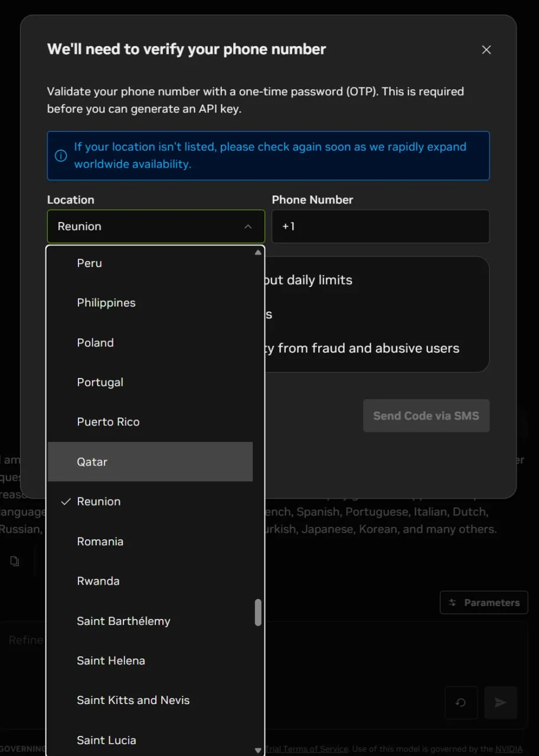The height and width of the screenshot is (756, 539).
Task: Choose the highlighted Qatar option
Action: click(92, 462)
